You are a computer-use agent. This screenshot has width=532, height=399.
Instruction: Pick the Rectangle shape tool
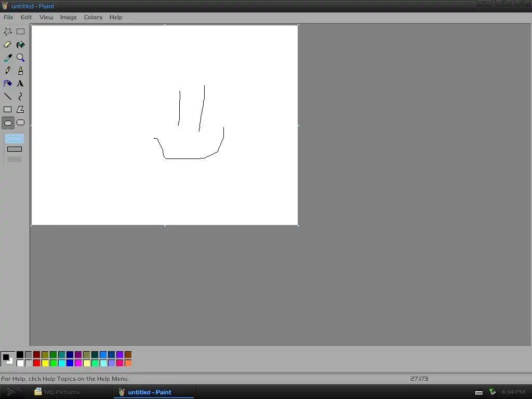[7, 109]
